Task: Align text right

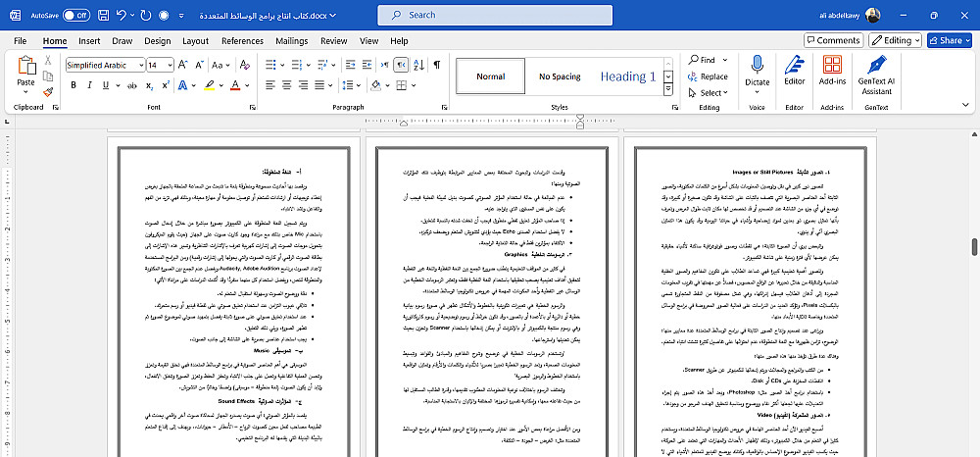Action: click(303, 85)
